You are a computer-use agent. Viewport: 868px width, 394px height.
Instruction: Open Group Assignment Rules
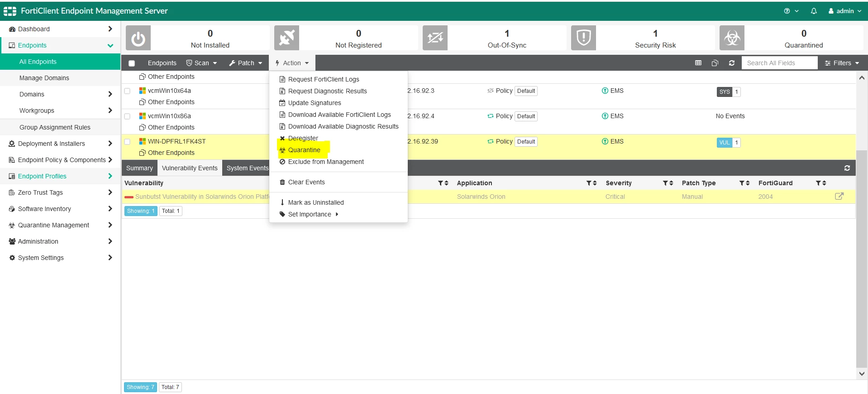pyautogui.click(x=60, y=127)
